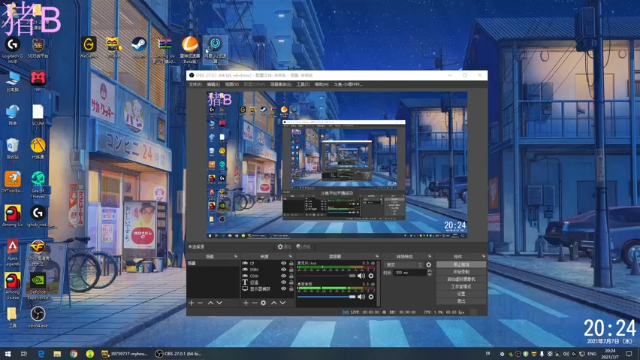The image size is (640, 360).
Task: Pop out the Controls dock panel
Action: coord(483,256)
